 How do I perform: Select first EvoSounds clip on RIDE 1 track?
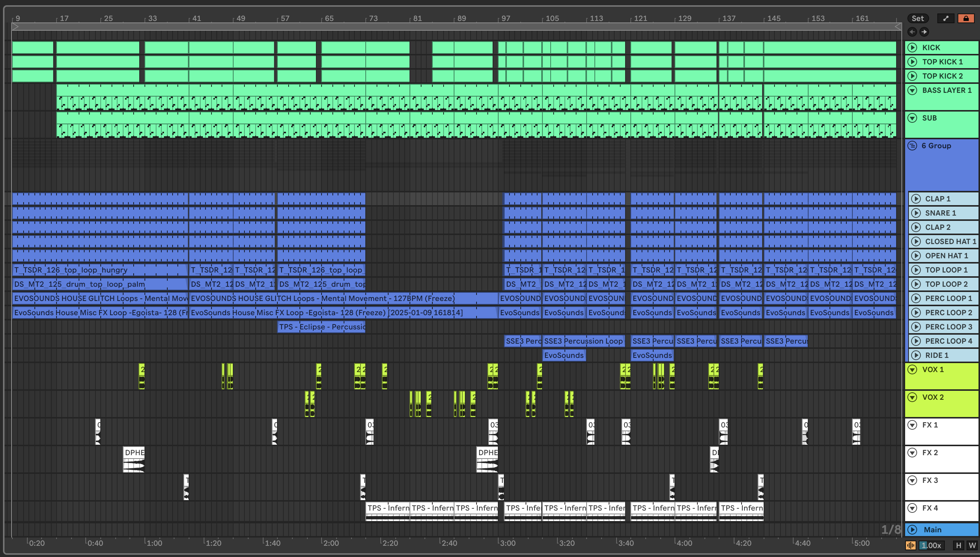click(x=564, y=355)
